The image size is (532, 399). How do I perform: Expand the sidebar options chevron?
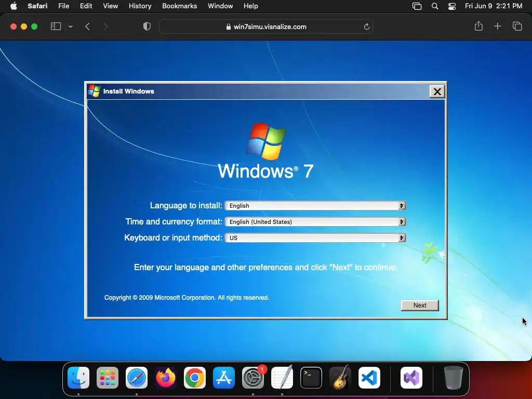(x=71, y=26)
